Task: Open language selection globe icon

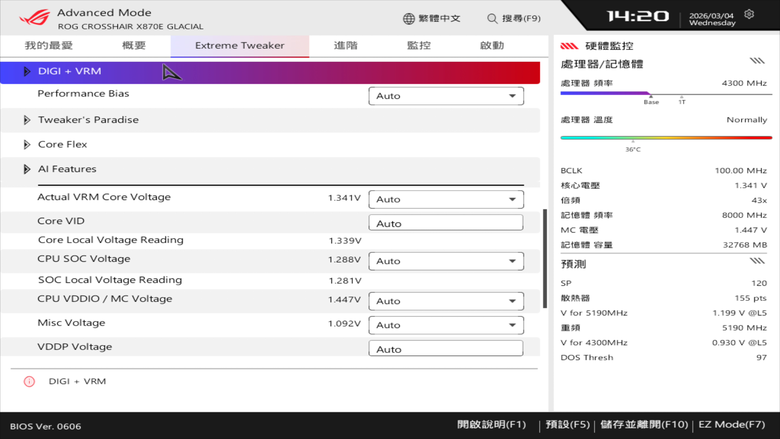Action: tap(408, 18)
